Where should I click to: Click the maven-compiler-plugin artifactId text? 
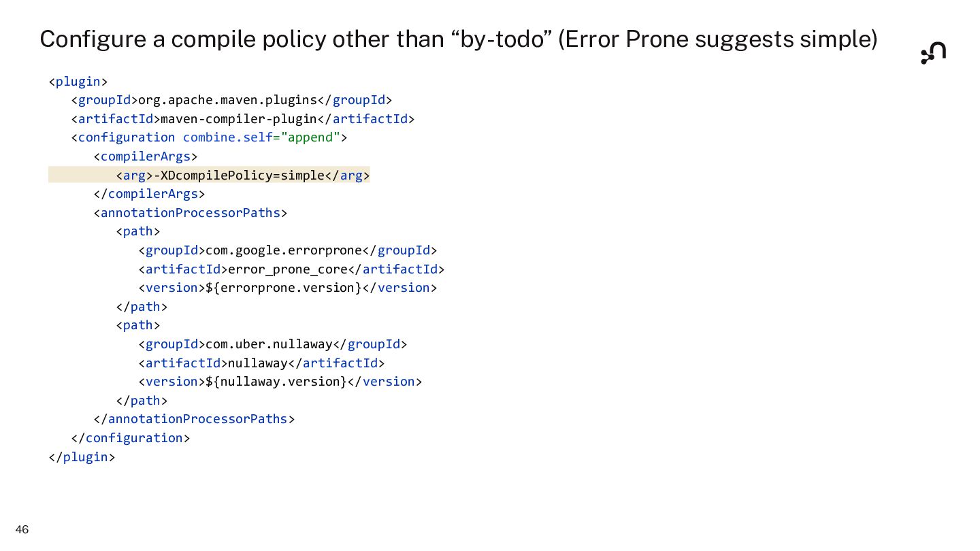click(x=238, y=119)
